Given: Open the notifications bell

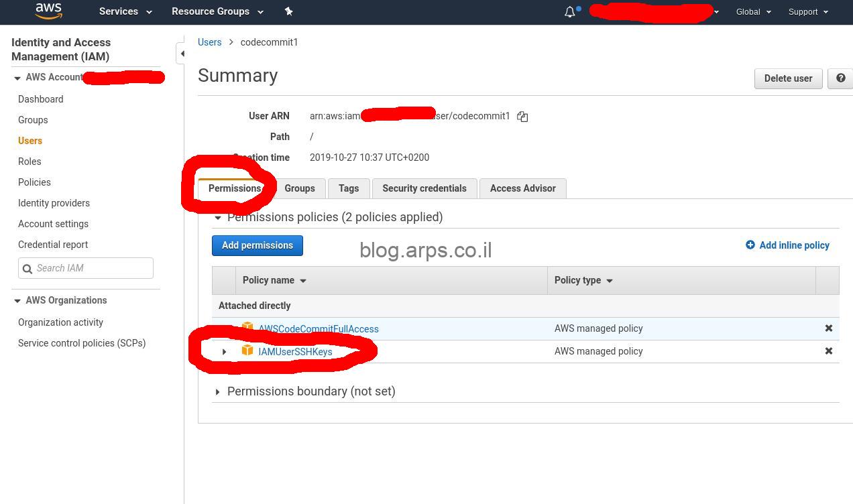Looking at the screenshot, I should [570, 11].
